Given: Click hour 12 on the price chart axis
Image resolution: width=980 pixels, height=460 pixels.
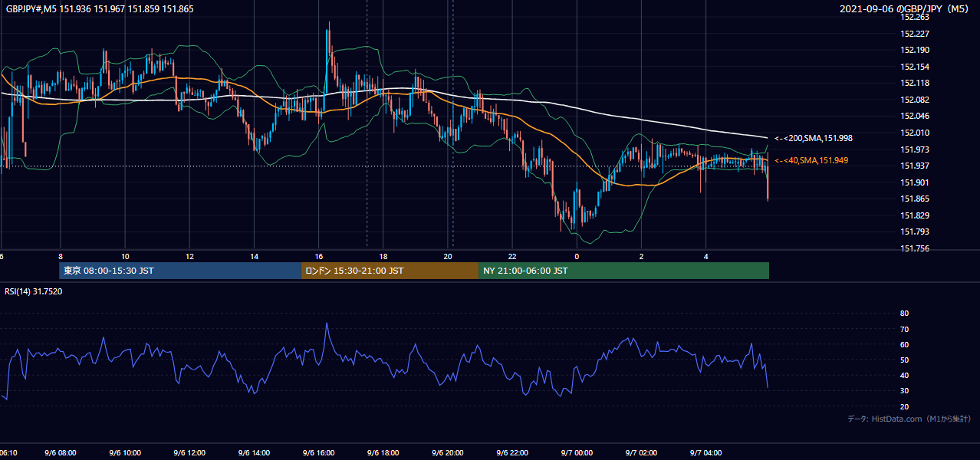Looking at the screenshot, I should [x=189, y=256].
